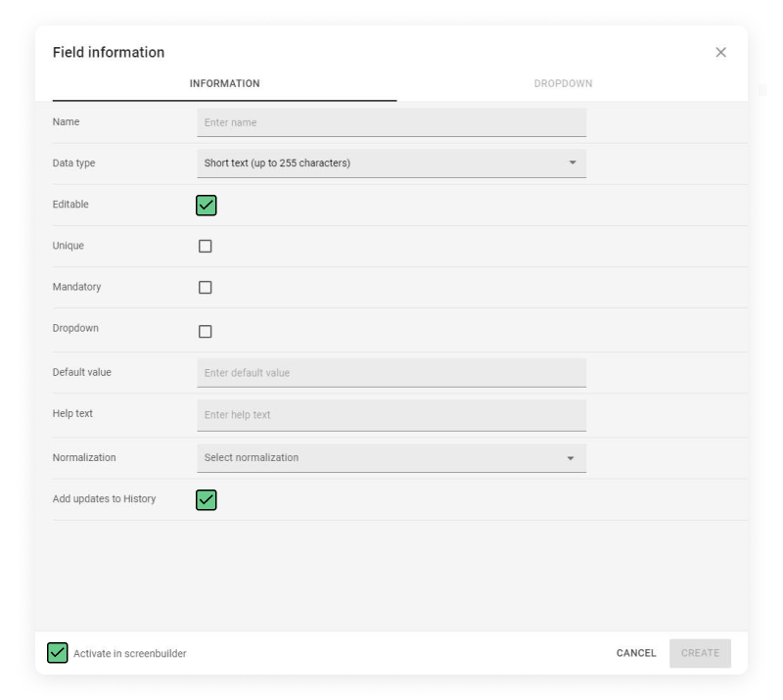Open the Select normalization combo box

click(391, 458)
